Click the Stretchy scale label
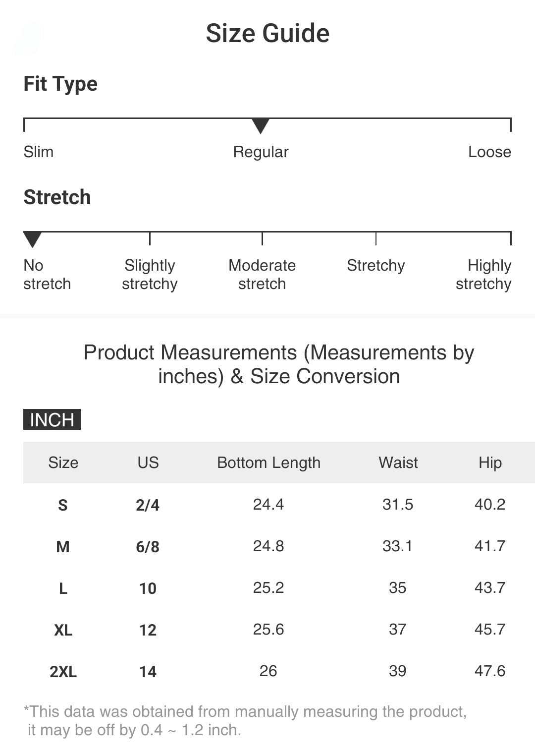Image resolution: width=535 pixels, height=756 pixels. [x=375, y=266]
